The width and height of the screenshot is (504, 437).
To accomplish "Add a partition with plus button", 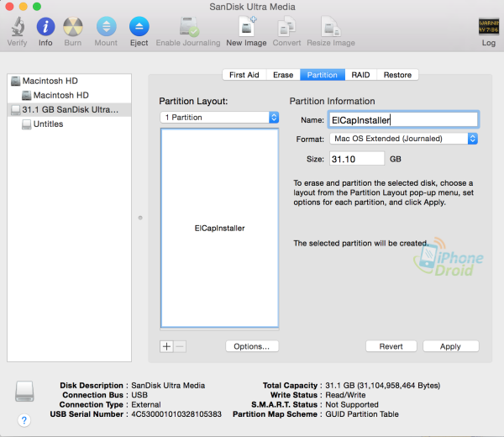I will pos(166,346).
